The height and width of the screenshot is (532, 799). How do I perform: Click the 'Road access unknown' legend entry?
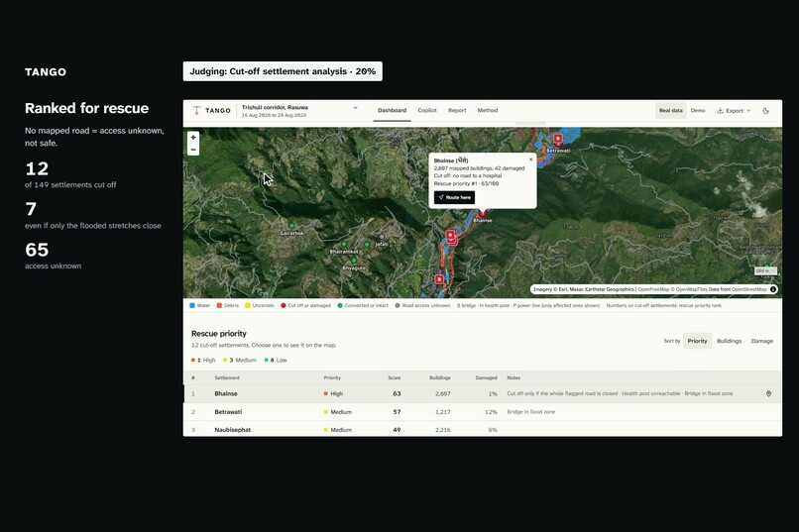[x=422, y=305]
